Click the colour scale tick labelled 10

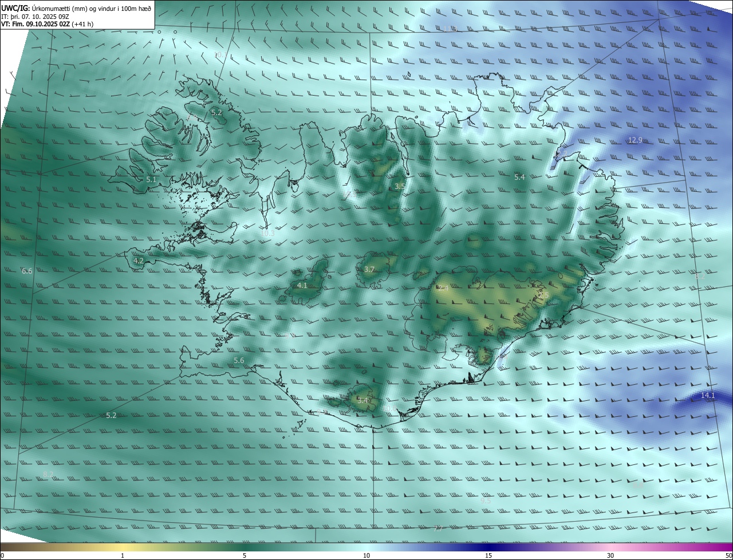[x=366, y=555]
